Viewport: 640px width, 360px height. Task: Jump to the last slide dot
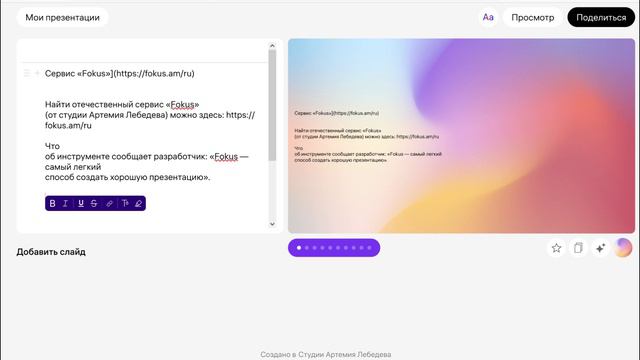[x=369, y=248]
